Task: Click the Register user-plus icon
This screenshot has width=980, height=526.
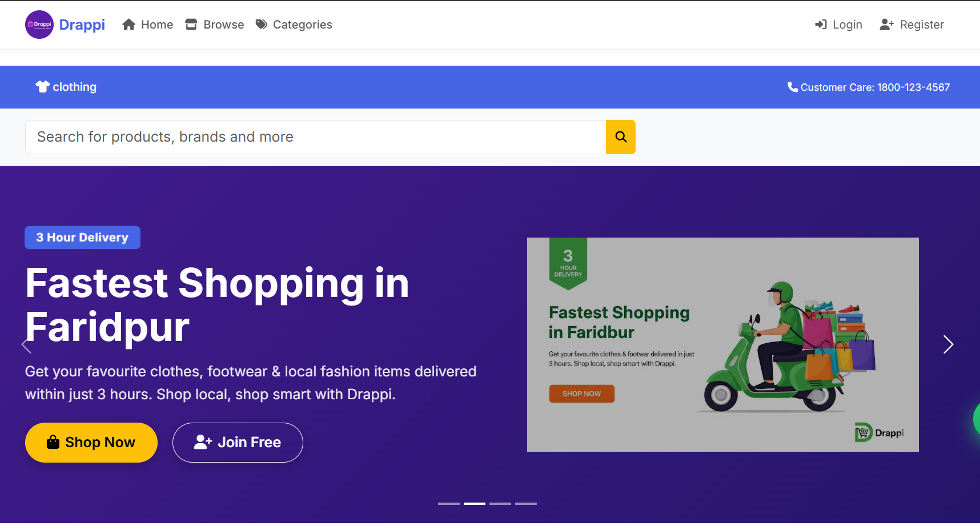Action: (x=886, y=25)
